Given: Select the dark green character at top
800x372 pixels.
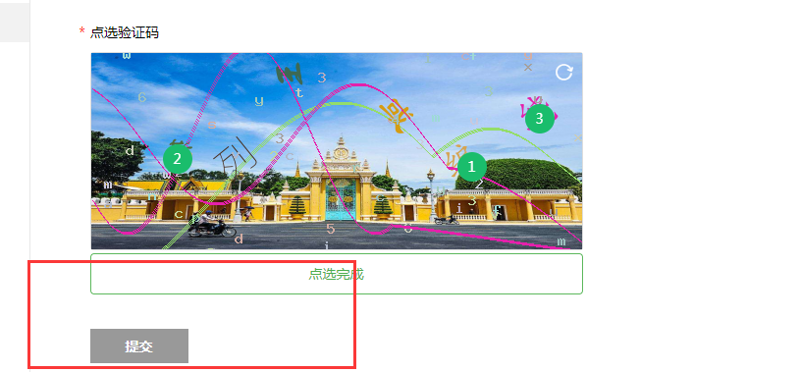Looking at the screenshot, I should click(289, 75).
